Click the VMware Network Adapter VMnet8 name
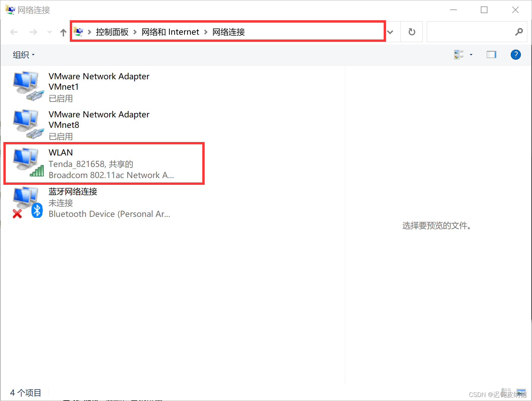This screenshot has width=532, height=401. [99, 120]
